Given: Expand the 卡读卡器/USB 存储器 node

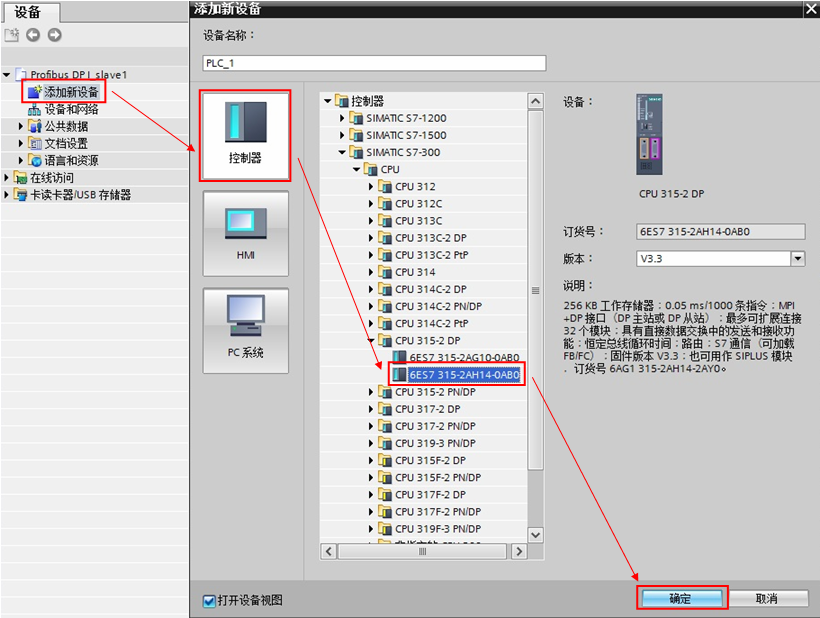Looking at the screenshot, I should click(x=6, y=195).
